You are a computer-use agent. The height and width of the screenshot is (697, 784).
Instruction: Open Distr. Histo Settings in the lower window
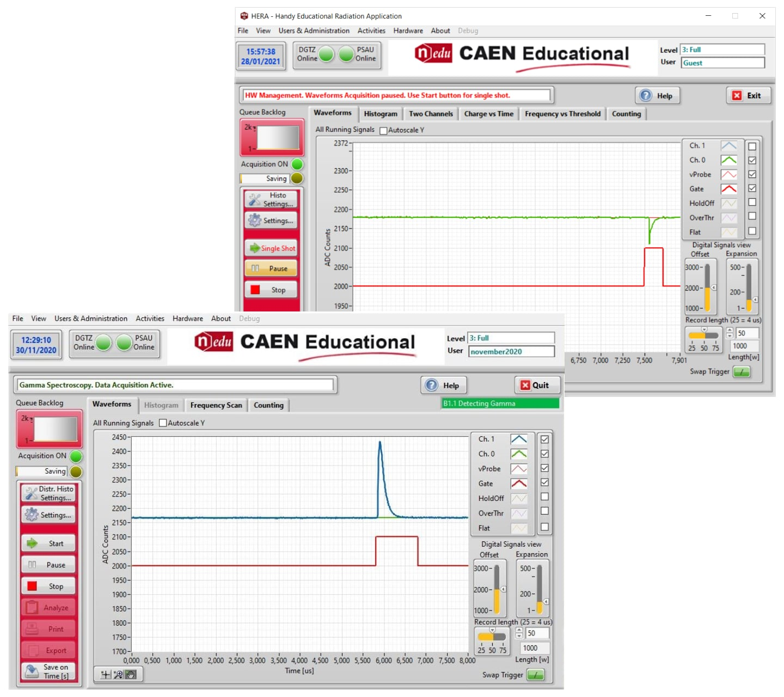coord(48,493)
